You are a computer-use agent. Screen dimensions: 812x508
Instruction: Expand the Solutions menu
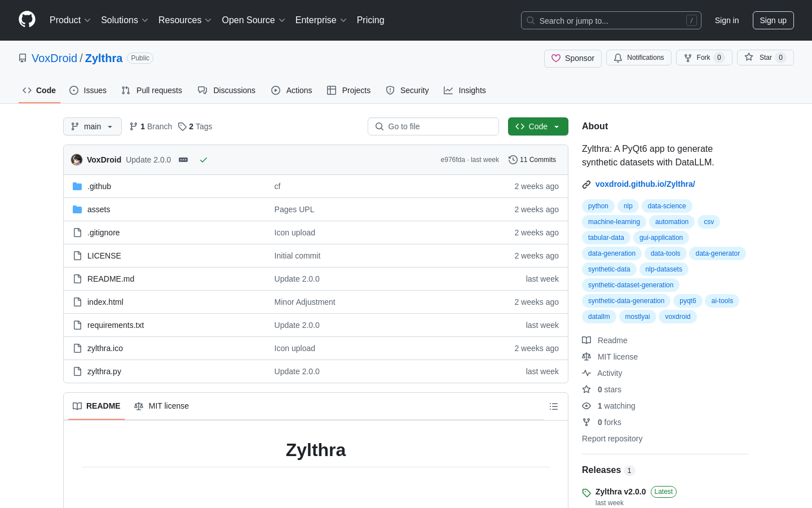point(125,20)
